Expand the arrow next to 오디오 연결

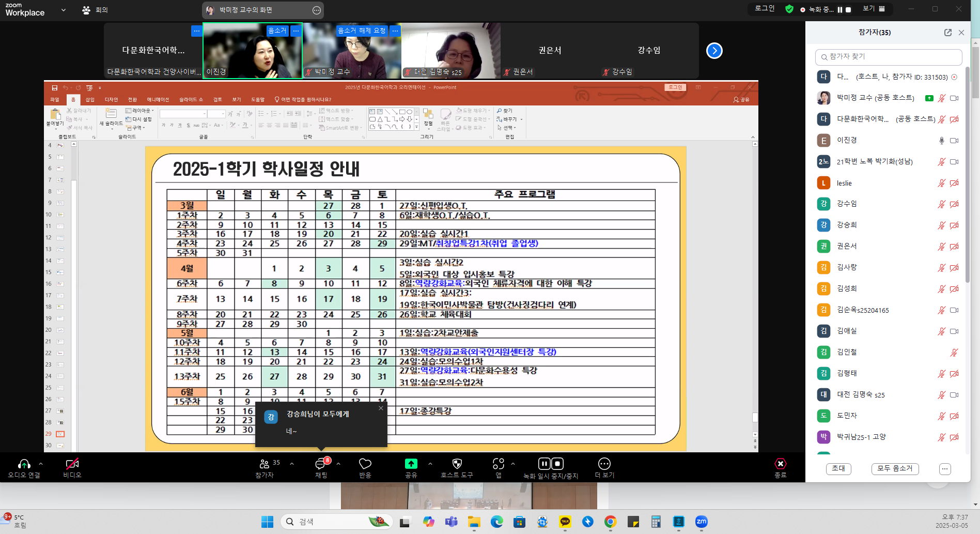coord(41,464)
